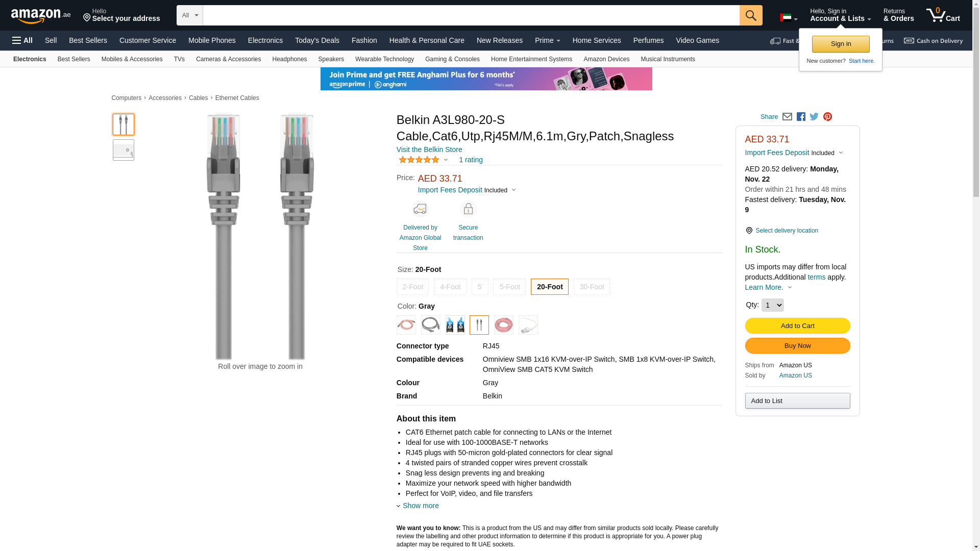Open the shopping cart icon
The image size is (980, 551).
(943, 15)
